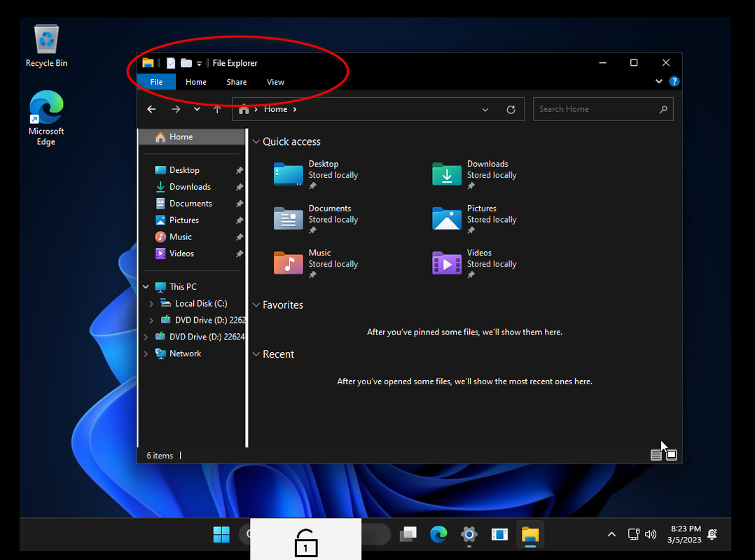Click the navigation pane scrollbar
Image resolution: width=755 pixels, height=560 pixels.
coord(247,288)
